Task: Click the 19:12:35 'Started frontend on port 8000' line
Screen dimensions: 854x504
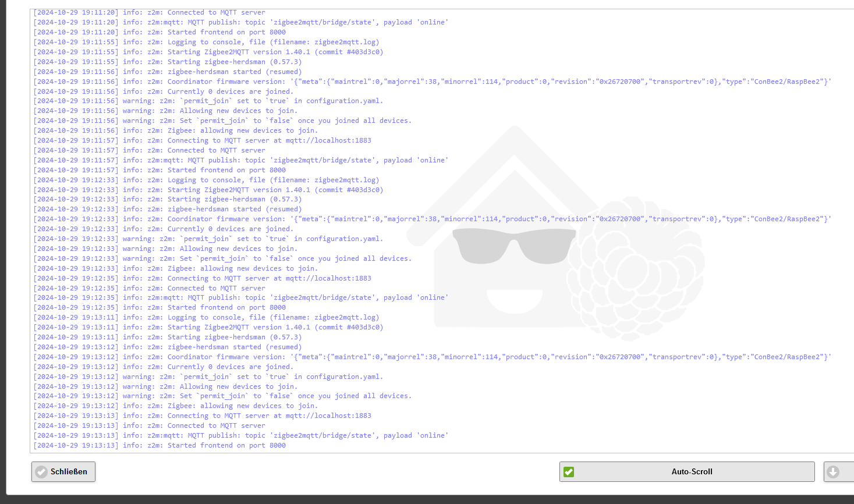Action: click(x=160, y=307)
